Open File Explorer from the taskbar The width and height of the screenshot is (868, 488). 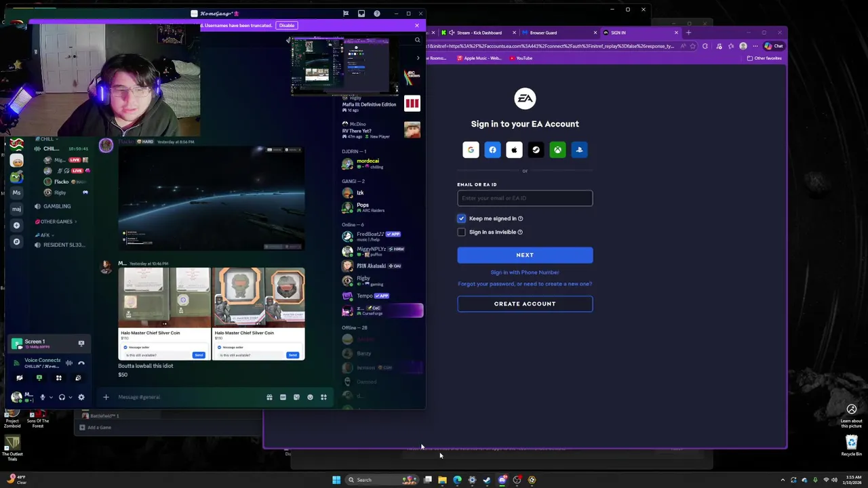(x=442, y=480)
